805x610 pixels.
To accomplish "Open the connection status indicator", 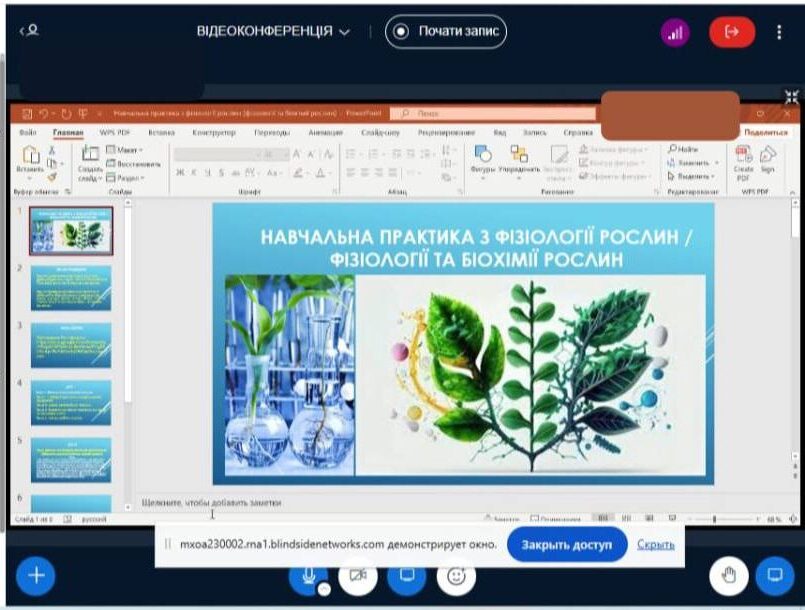I will pos(675,32).
